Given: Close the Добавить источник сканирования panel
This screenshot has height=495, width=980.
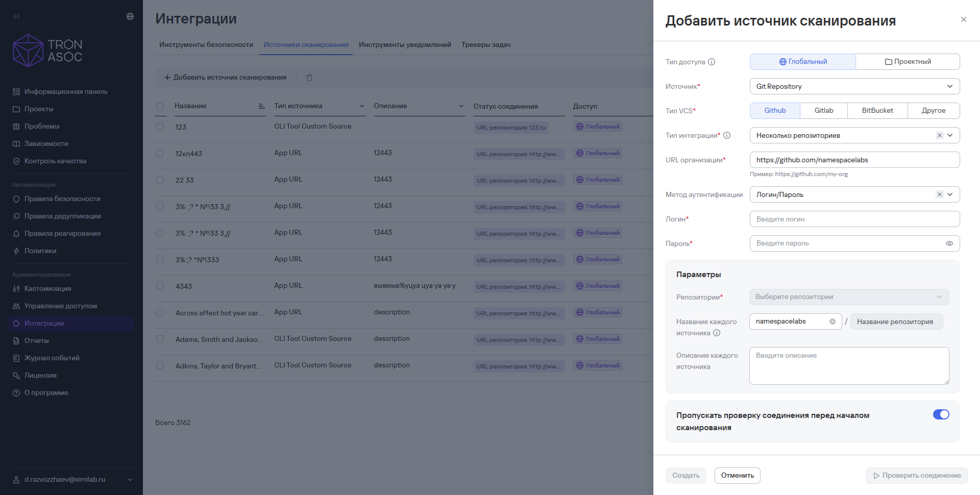Looking at the screenshot, I should click(x=964, y=19).
